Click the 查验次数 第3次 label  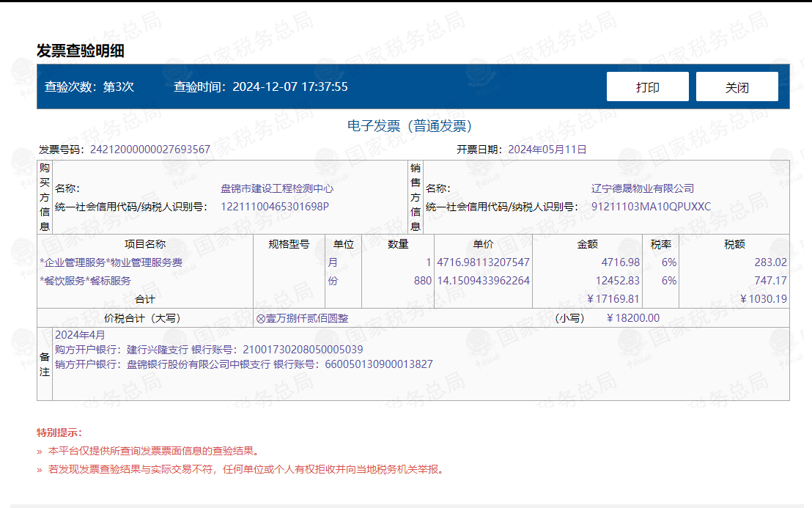point(89,86)
